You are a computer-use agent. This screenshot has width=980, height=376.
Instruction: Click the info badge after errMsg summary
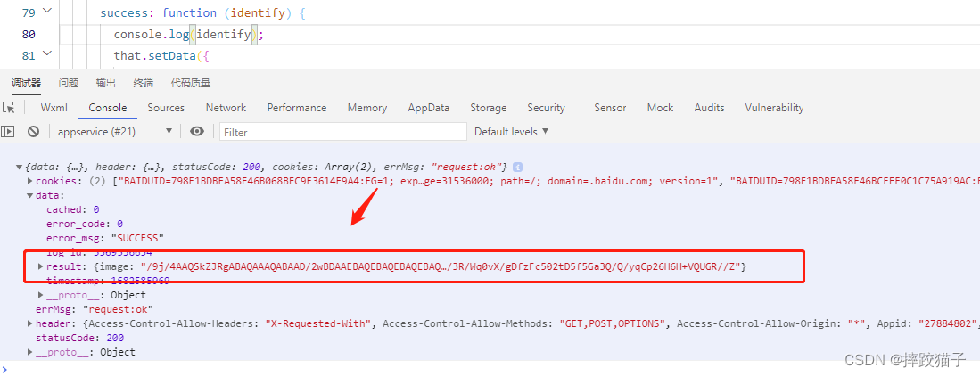click(x=517, y=168)
